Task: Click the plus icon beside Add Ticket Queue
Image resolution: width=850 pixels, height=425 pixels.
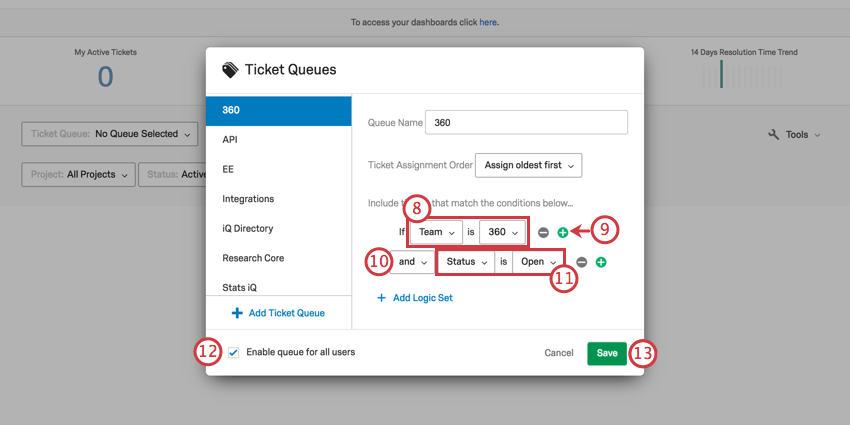Action: tap(237, 313)
